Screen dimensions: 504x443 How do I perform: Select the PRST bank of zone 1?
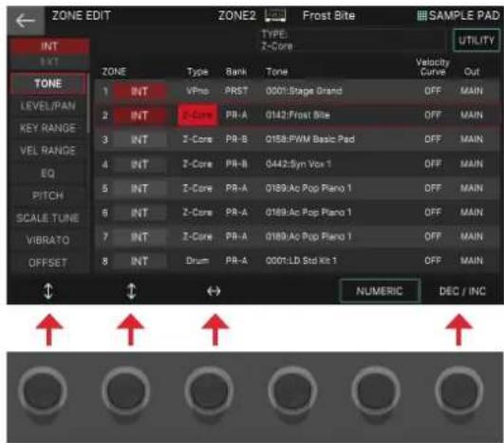[236, 91]
